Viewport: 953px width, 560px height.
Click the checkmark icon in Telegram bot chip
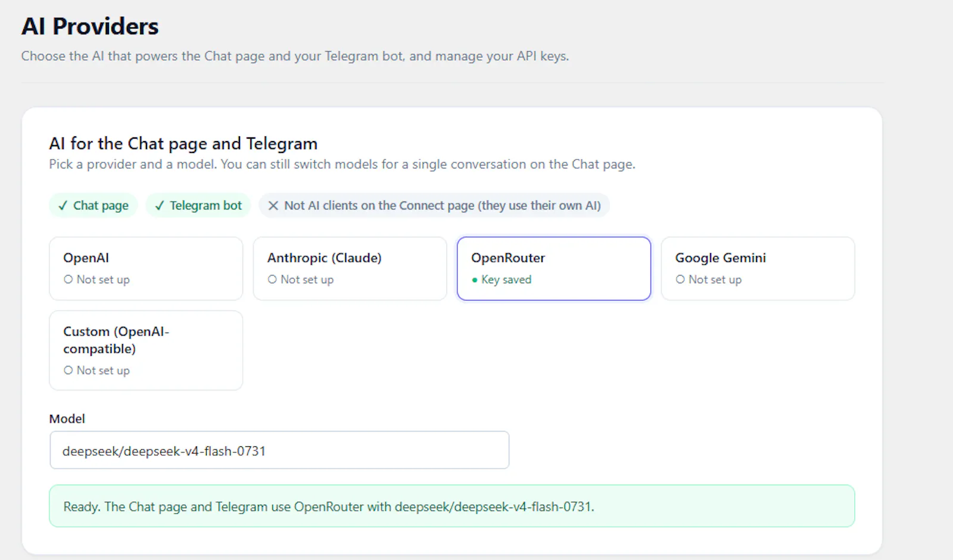pyautogui.click(x=159, y=206)
